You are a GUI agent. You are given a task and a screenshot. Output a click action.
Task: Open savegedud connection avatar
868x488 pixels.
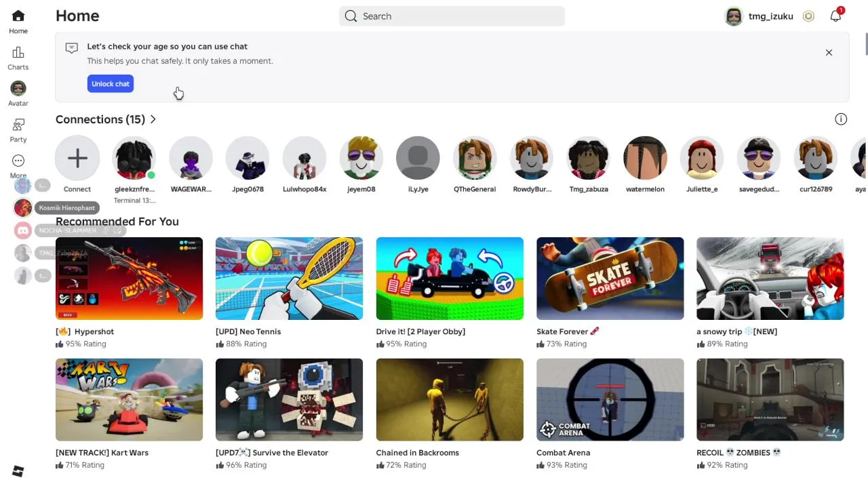pos(759,158)
